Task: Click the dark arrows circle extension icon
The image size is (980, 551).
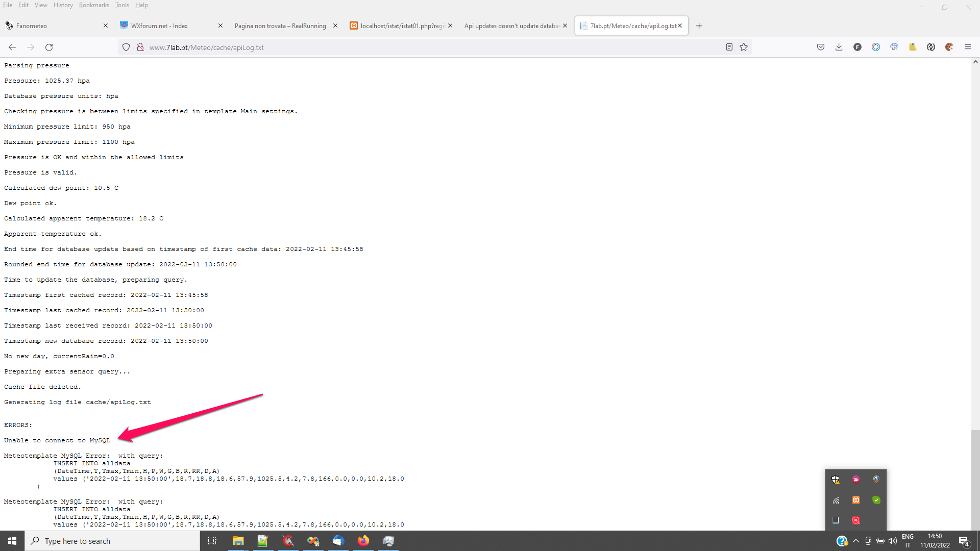Action: 931,47
